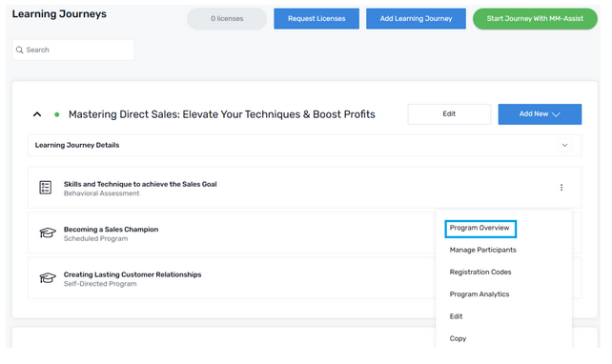Select Program Analytics menu entry
Image resolution: width=612 pixels, height=364 pixels.
(x=479, y=294)
